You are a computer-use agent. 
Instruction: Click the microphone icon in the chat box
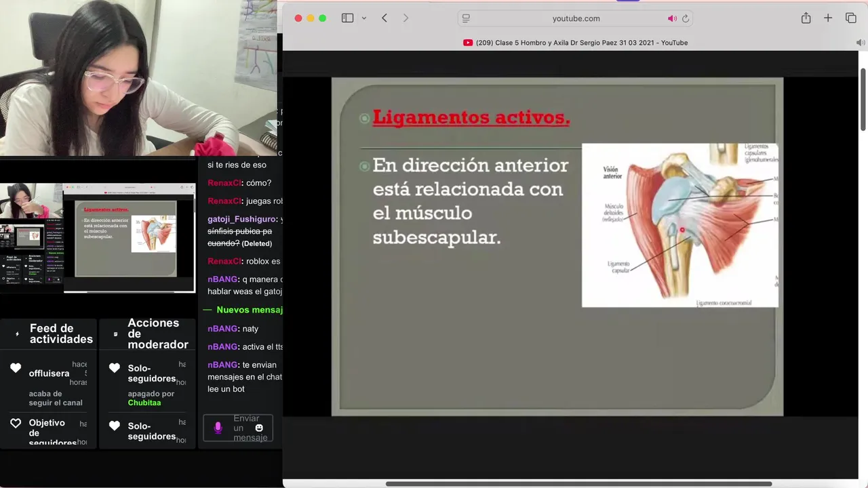click(218, 428)
